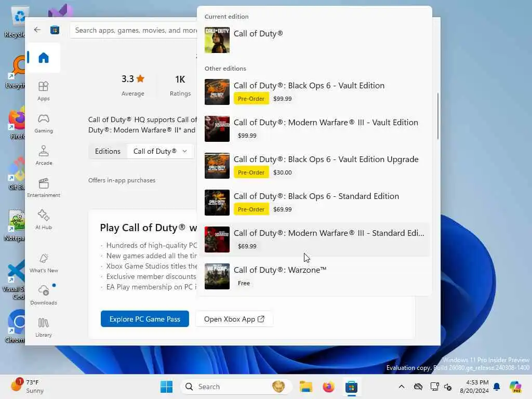This screenshot has width=532, height=399.
Task: Open the Entertainment section in sidebar
Action: 44,188
